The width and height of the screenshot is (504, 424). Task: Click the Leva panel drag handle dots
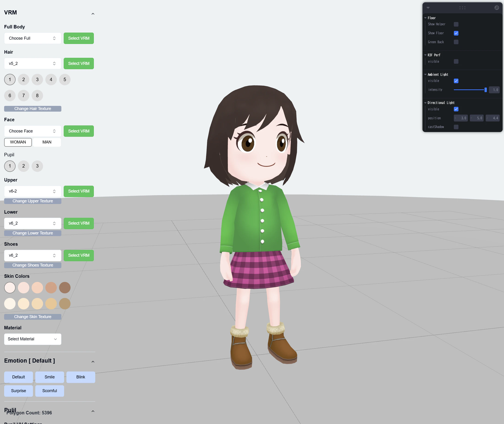[462, 8]
